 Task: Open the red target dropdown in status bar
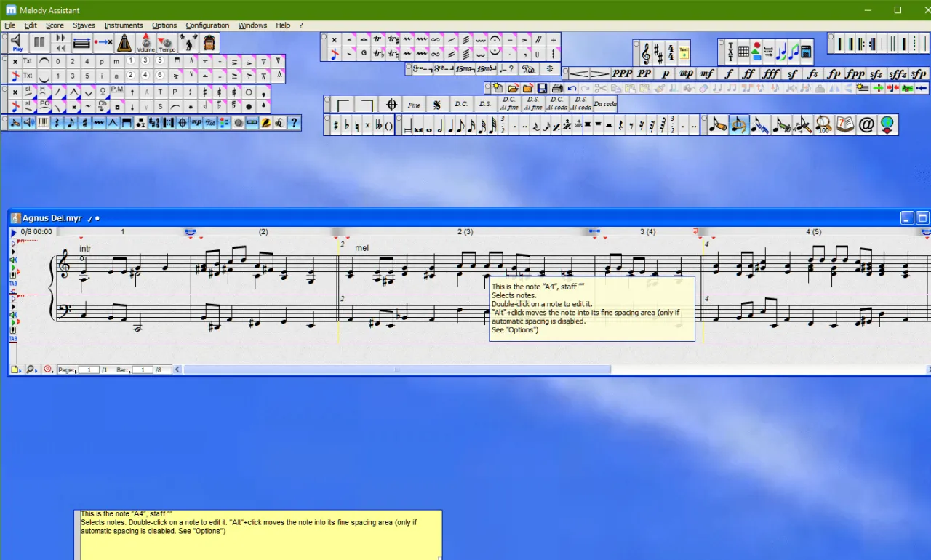[x=49, y=369]
